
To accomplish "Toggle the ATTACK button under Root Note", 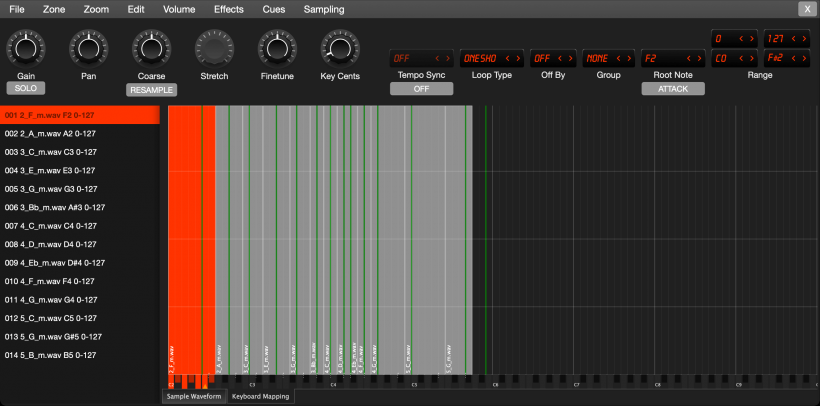I will pos(673,89).
